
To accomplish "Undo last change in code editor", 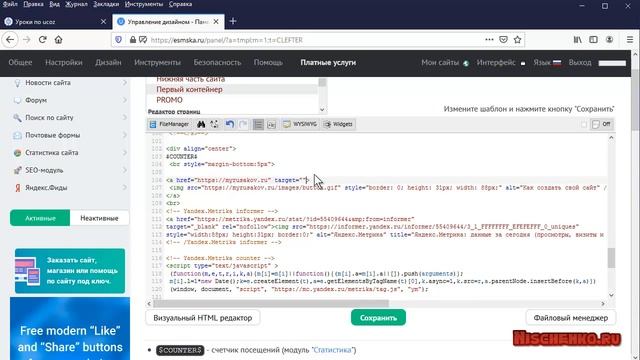I will [x=230, y=124].
